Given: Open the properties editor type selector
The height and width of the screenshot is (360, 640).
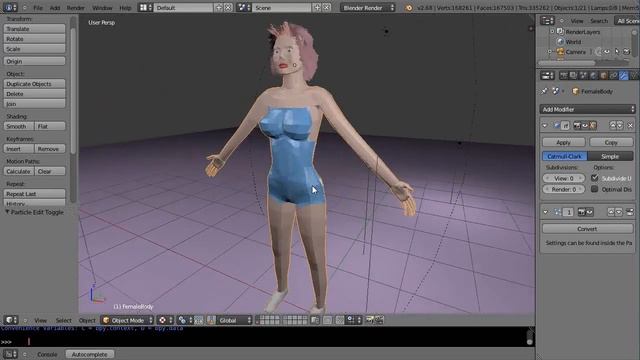Looking at the screenshot, I should (547, 76).
